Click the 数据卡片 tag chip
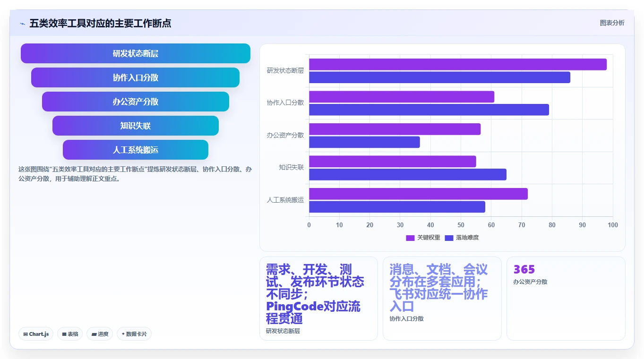The width and height of the screenshot is (644, 359). [134, 334]
